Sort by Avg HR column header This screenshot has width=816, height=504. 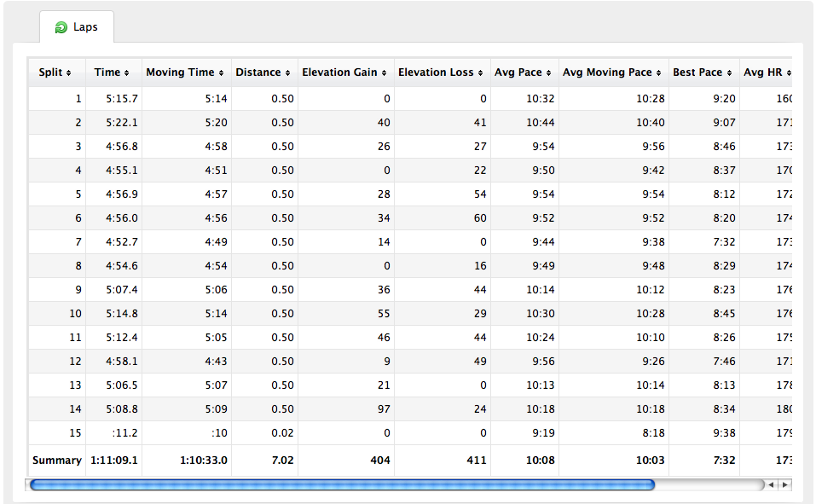pos(766,72)
